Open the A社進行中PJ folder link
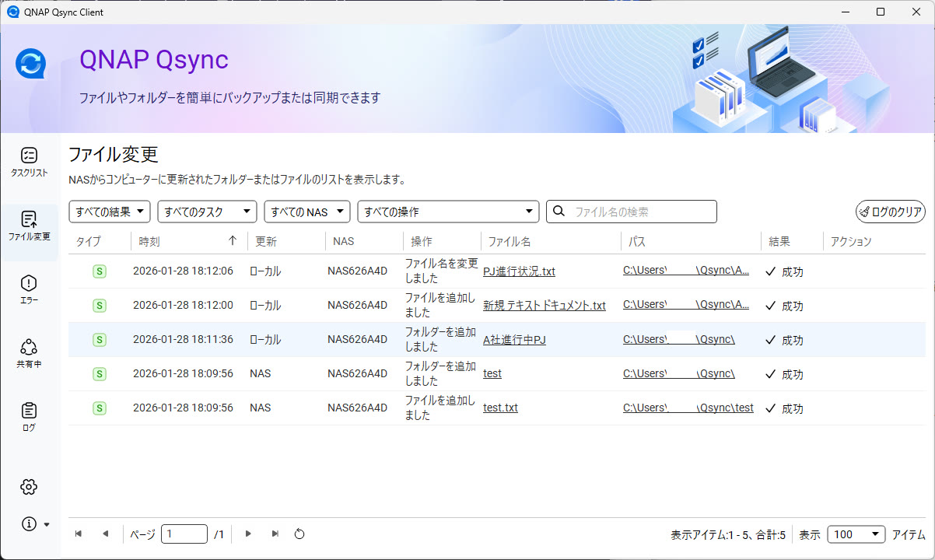935x560 pixels. [x=514, y=340]
